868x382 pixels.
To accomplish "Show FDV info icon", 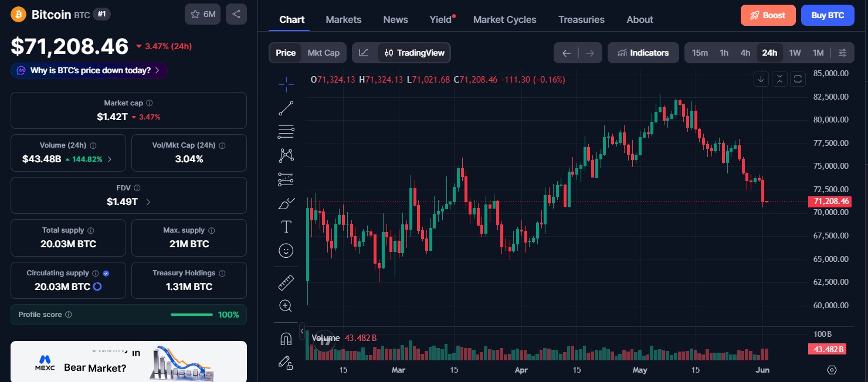I will point(137,188).
